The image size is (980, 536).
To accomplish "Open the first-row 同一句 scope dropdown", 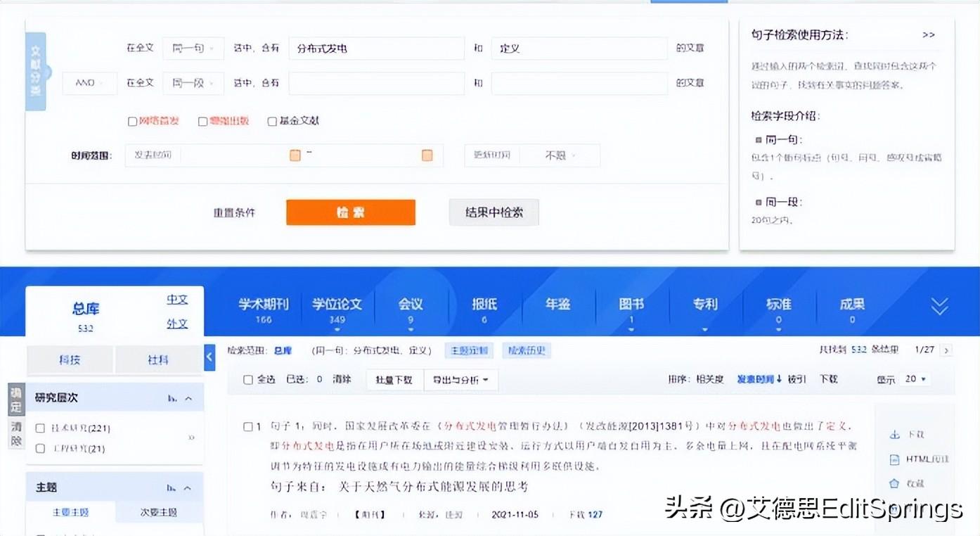I will 193,48.
